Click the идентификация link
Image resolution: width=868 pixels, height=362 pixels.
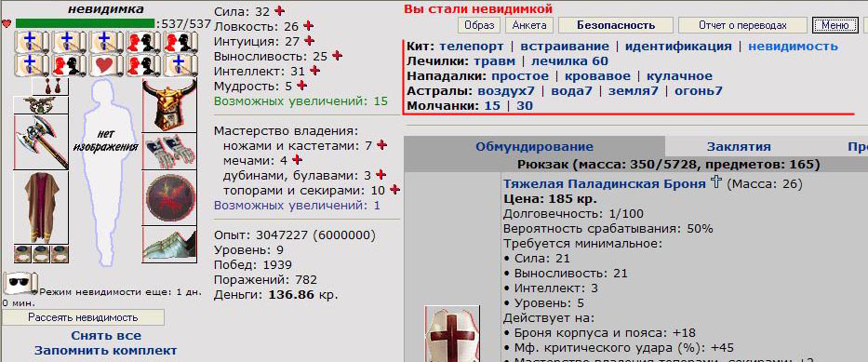click(x=678, y=47)
